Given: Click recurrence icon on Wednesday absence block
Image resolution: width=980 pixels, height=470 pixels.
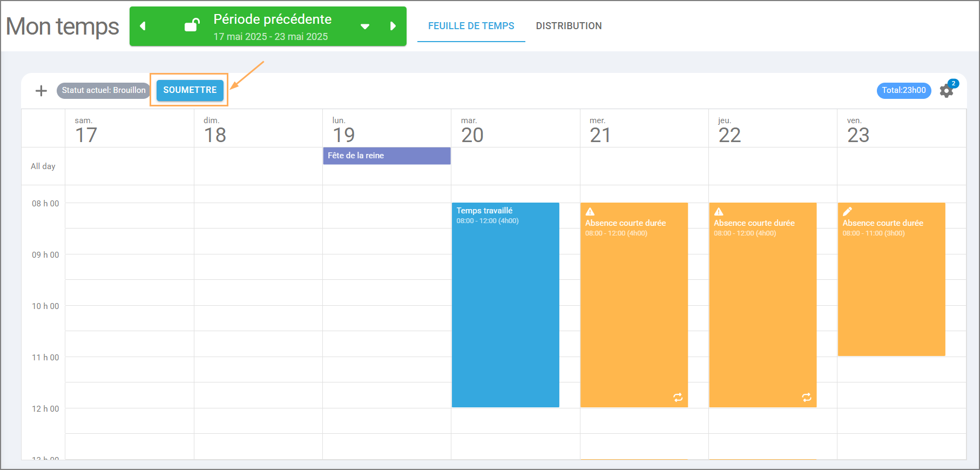Looking at the screenshot, I should pos(678,398).
